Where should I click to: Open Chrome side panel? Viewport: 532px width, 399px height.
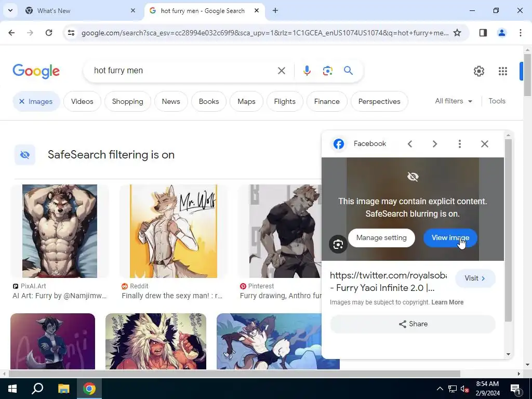click(483, 33)
